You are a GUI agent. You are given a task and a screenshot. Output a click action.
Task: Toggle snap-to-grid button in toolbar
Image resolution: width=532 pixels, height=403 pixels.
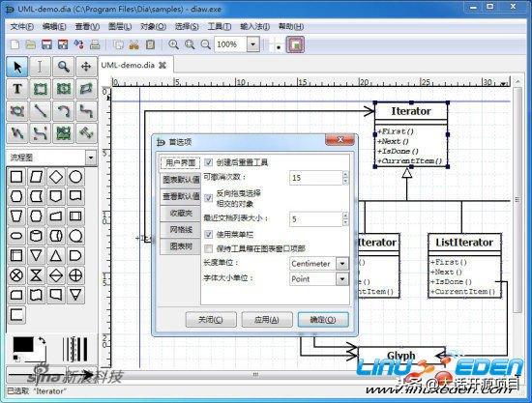tap(278, 45)
